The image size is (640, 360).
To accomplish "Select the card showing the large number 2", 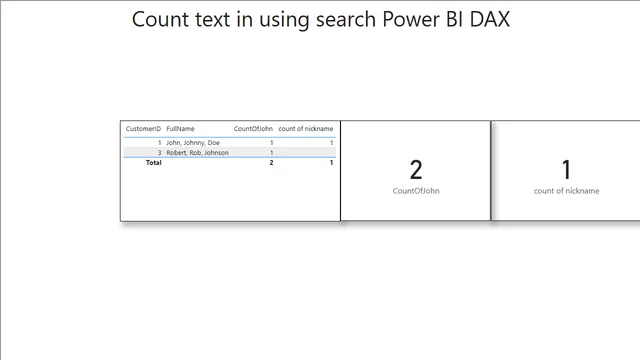I will [x=416, y=171].
